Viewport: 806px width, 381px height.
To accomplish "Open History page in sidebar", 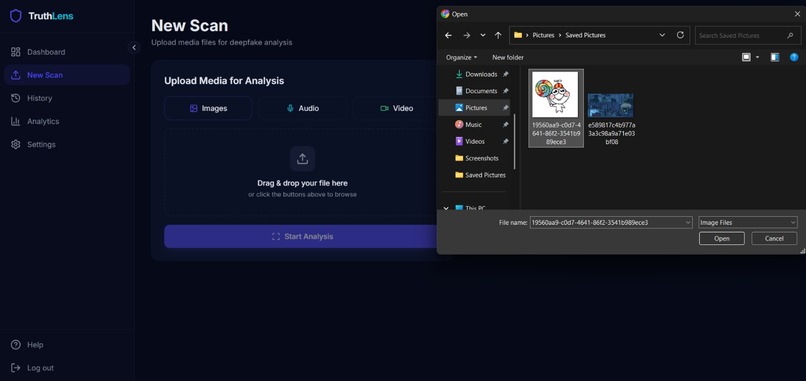I will pos(67,98).
